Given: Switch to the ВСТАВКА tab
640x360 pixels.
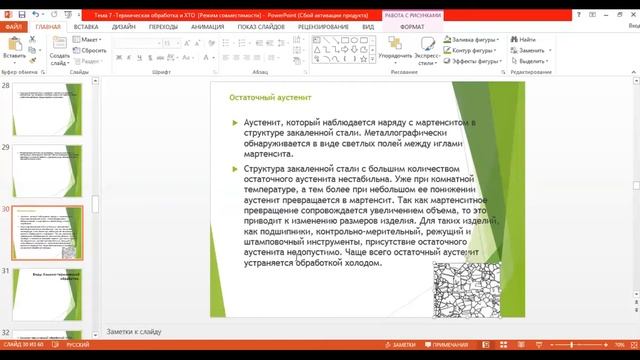Looking at the screenshot, I should (86, 27).
